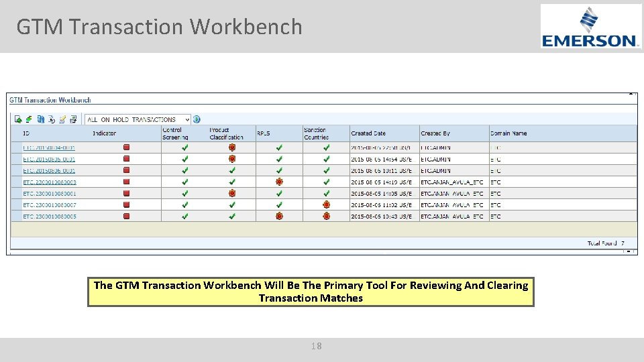Click Product Classification alert icon in 14:54 row
Screen dimensions: 644x362
click(x=232, y=159)
